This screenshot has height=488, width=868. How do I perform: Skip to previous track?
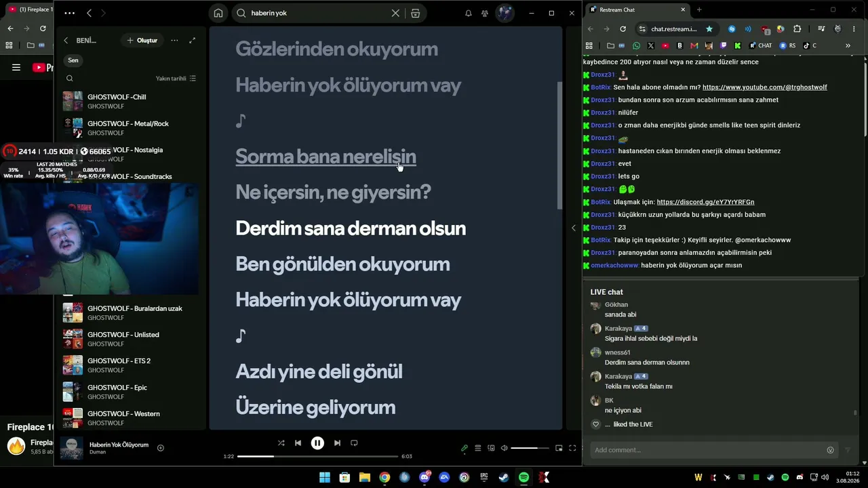tap(298, 443)
